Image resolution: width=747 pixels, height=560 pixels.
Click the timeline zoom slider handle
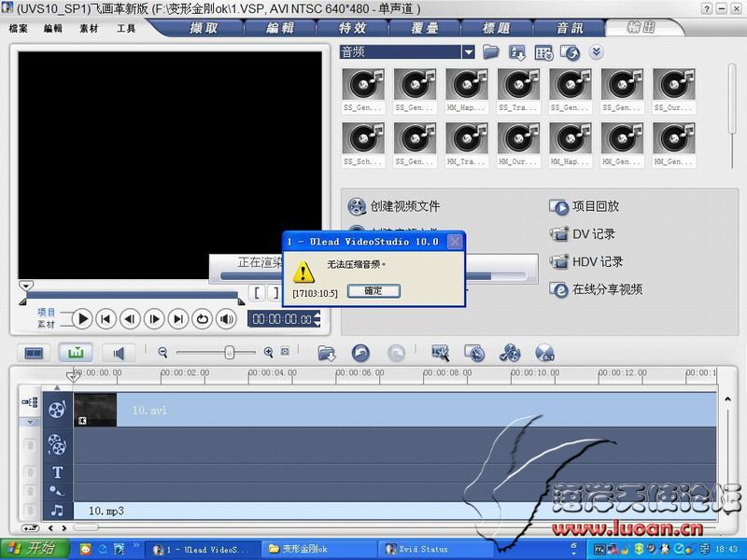(230, 353)
